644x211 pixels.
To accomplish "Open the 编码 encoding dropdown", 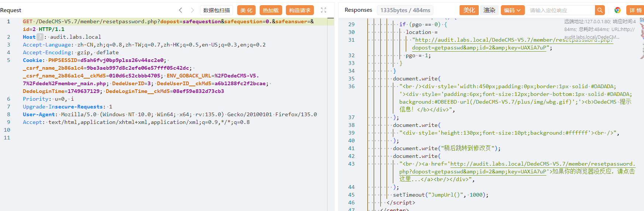I will [x=512, y=10].
